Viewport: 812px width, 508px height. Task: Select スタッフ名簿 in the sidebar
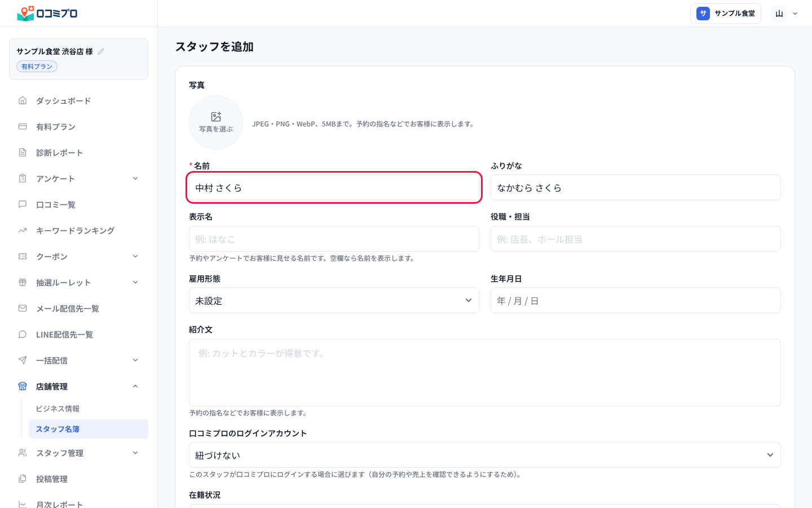pos(89,429)
